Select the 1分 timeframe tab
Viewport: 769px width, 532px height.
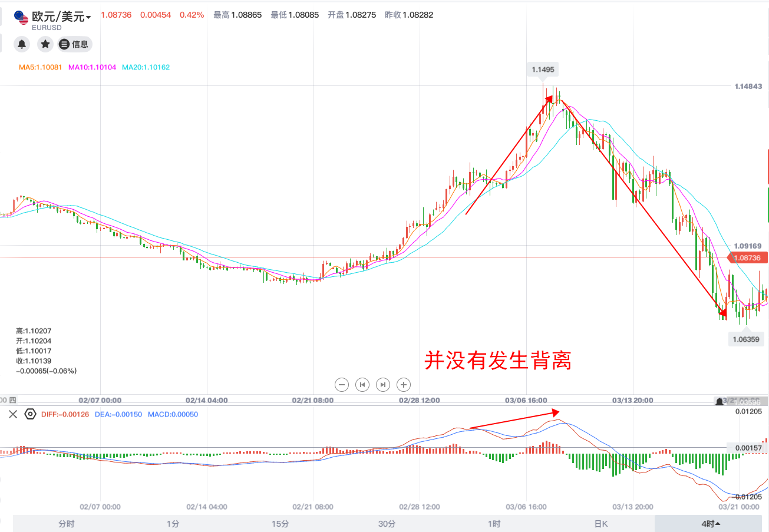173,524
